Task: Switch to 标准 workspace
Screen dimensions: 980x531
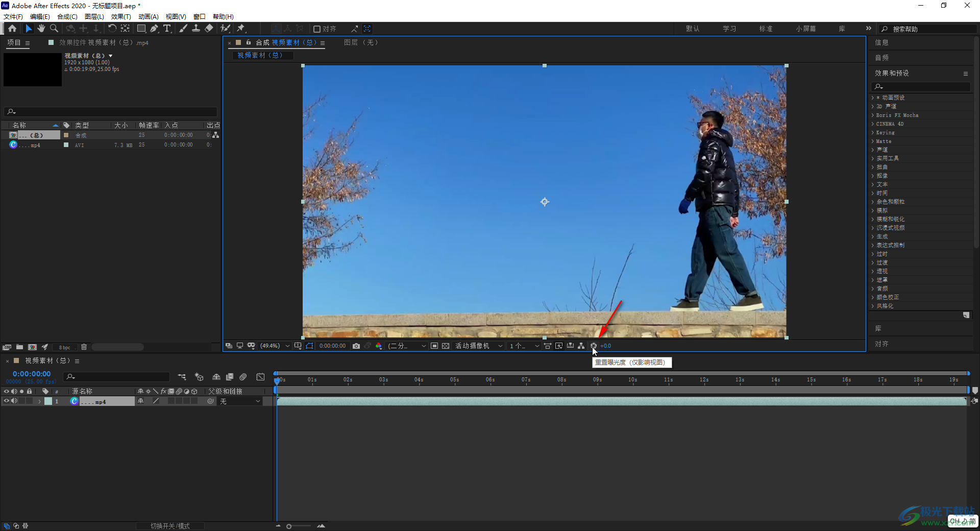Action: 766,29
